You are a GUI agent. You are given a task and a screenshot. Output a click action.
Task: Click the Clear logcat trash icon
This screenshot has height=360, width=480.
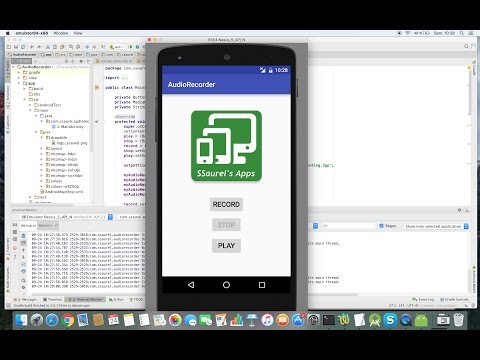point(23,236)
